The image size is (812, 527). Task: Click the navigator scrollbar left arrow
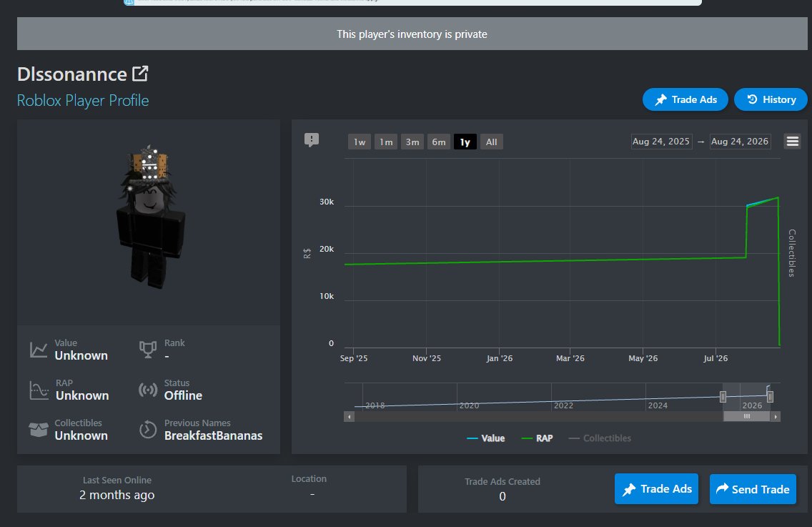tap(349, 417)
